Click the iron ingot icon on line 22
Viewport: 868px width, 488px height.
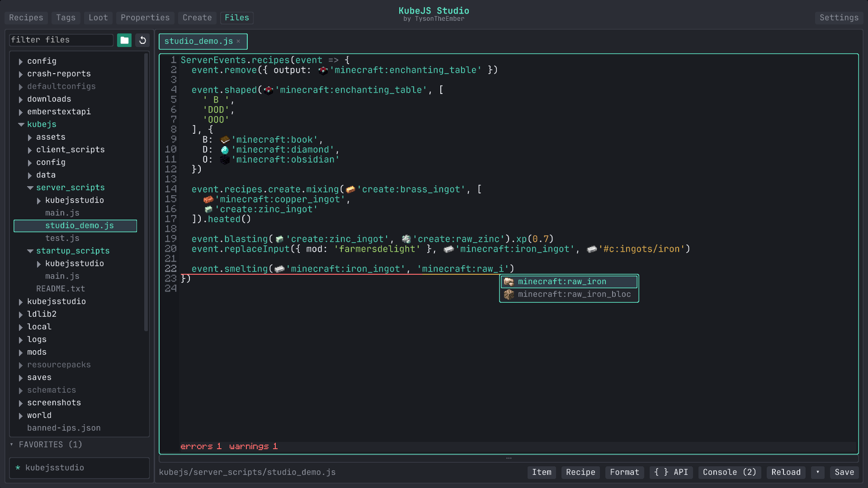pos(279,269)
